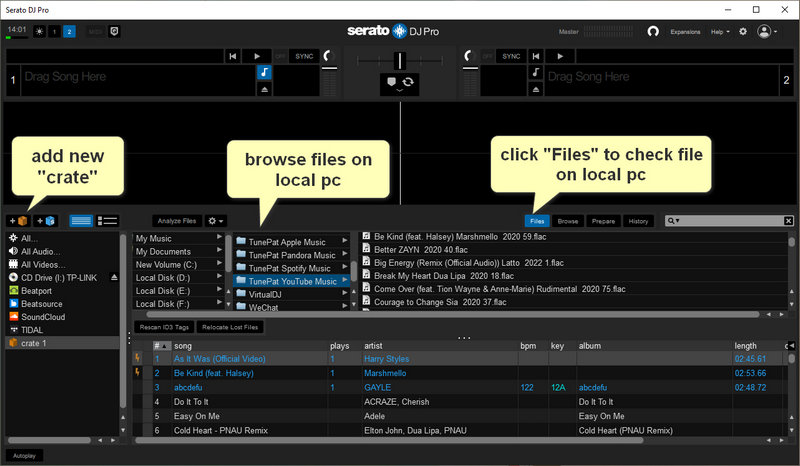Open the Beatport streaming library
The width and height of the screenshot is (800, 466).
click(63, 291)
